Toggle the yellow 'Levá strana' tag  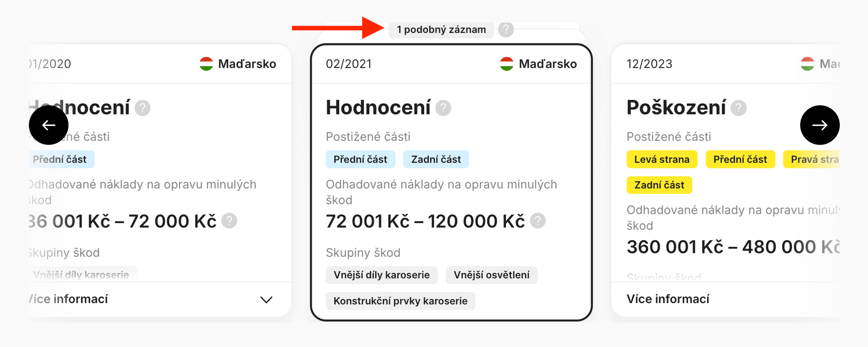point(662,159)
